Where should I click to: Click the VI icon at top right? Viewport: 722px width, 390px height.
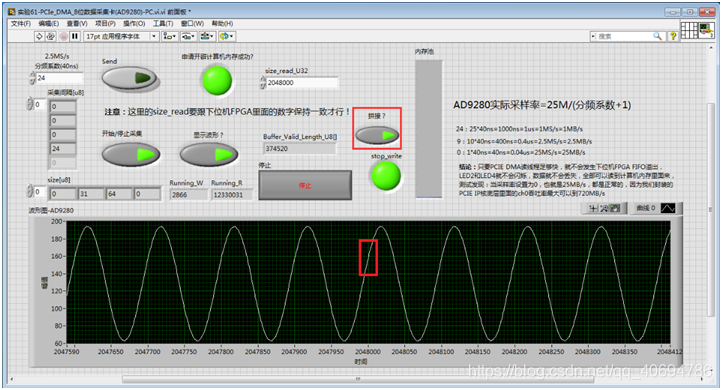pyautogui.click(x=706, y=31)
